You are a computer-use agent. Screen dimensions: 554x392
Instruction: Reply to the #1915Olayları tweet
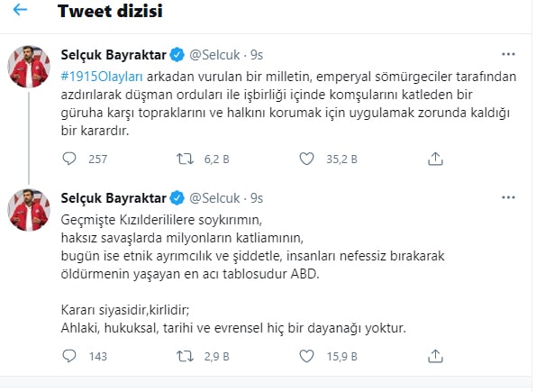70,159
